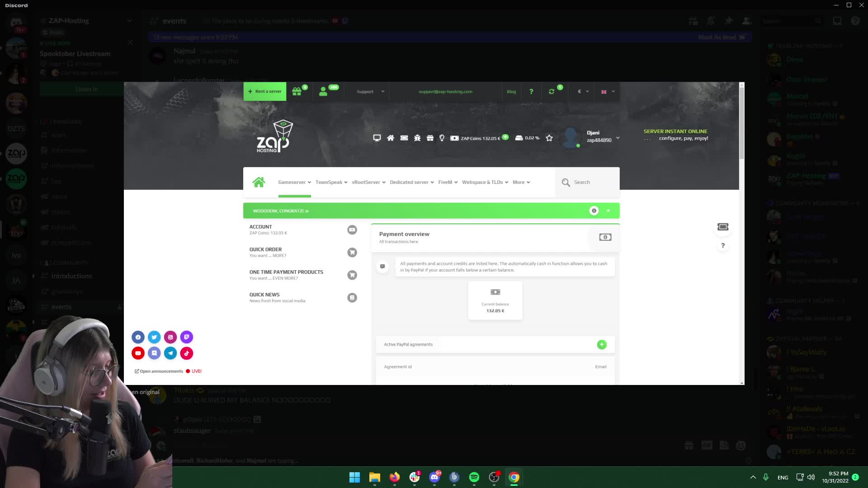Open the Twitch social icon
868x488 pixels.
point(187,337)
